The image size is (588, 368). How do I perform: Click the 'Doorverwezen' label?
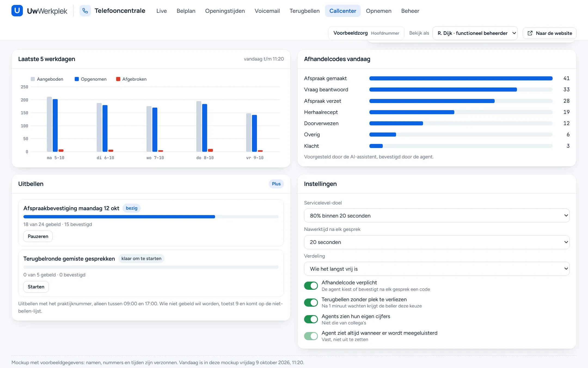(x=321, y=123)
